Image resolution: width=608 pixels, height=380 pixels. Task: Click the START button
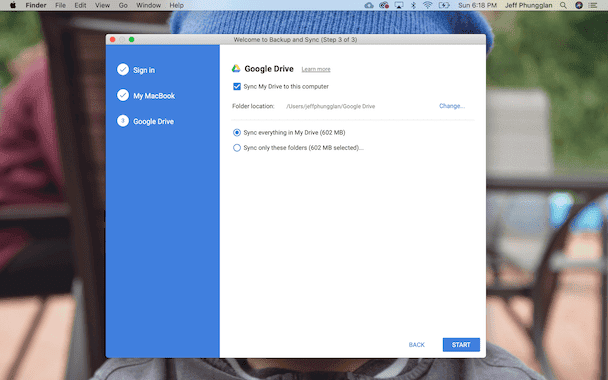pos(461,345)
